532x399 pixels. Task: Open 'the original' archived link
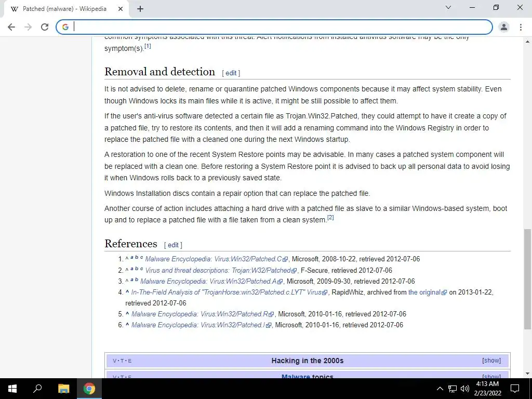tap(424, 292)
